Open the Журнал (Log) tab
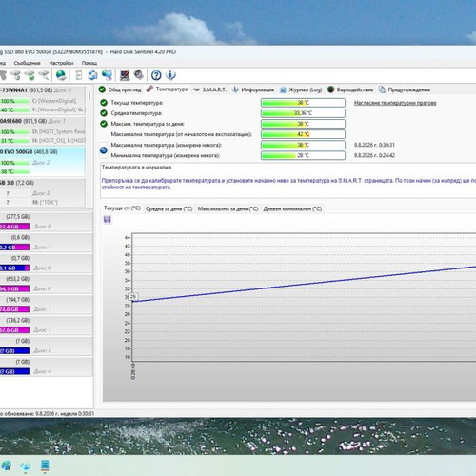 (301, 89)
